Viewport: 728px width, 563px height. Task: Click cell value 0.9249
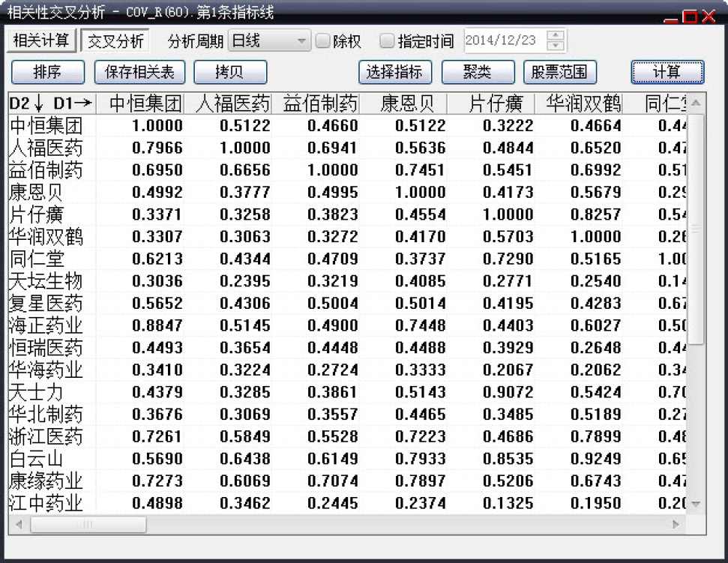(x=596, y=459)
